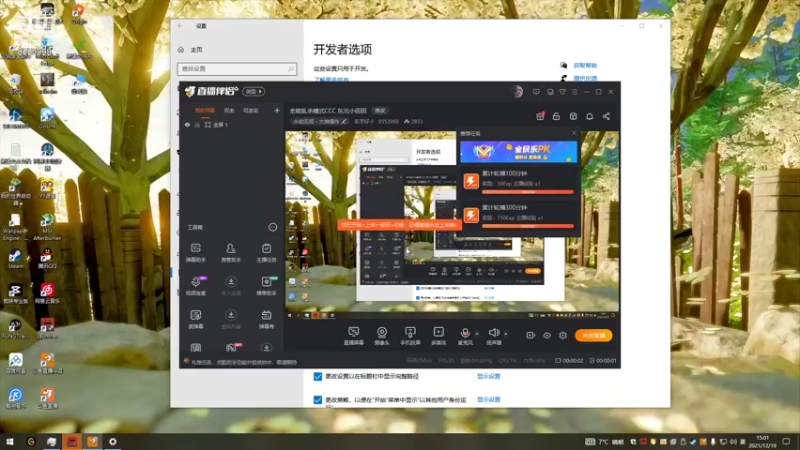Uncheck the full path in title bar checkbox
Screen dimensions: 800x450
(317, 376)
